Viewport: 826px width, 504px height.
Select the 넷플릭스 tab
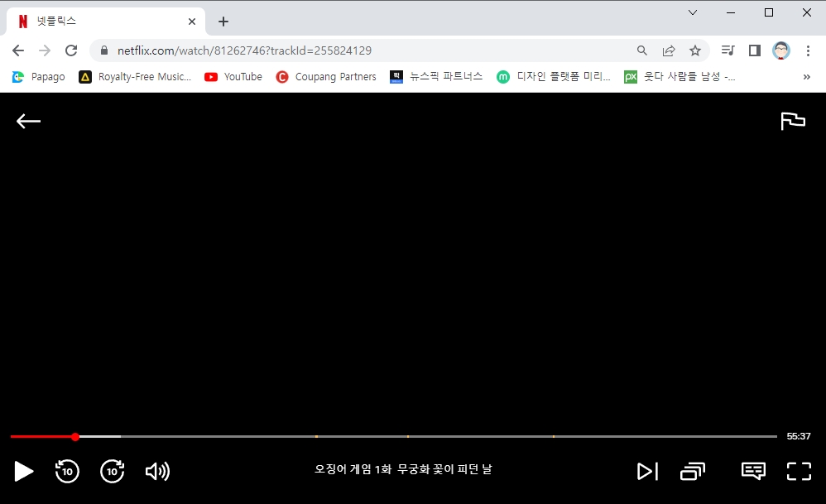click(105, 22)
